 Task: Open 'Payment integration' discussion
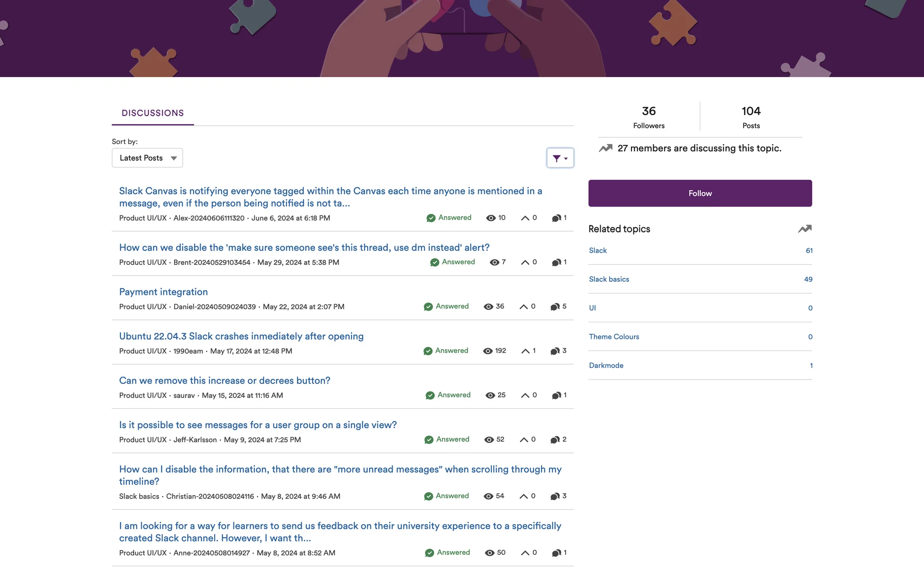pos(163,292)
